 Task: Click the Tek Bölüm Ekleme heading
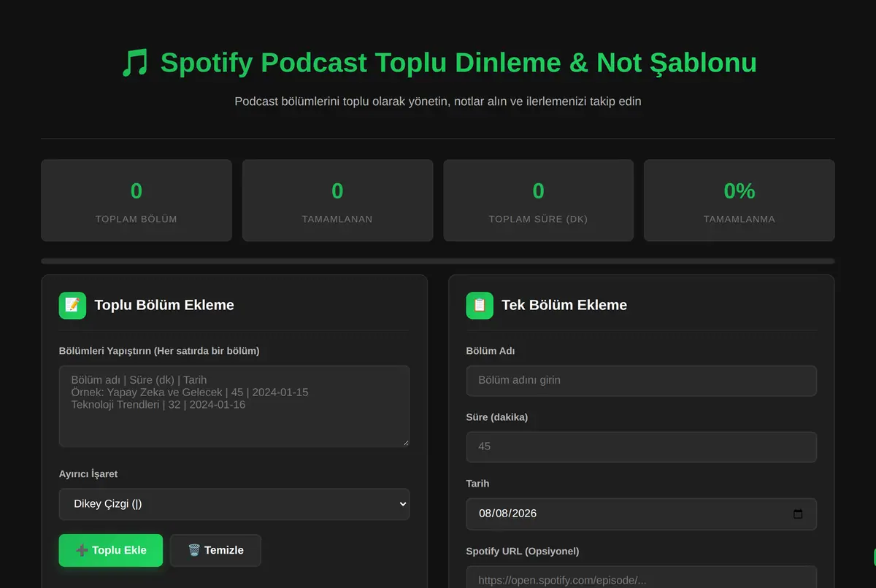coord(564,305)
